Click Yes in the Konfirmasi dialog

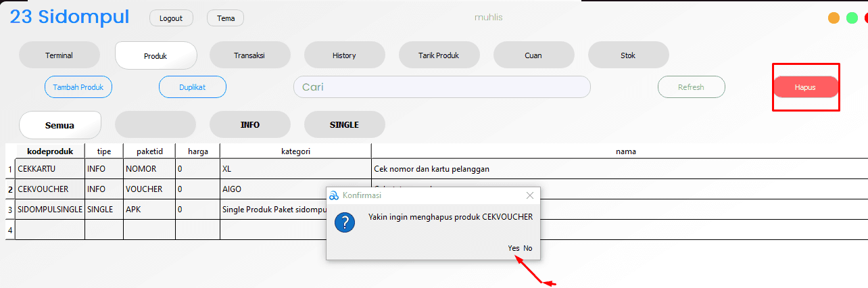514,248
